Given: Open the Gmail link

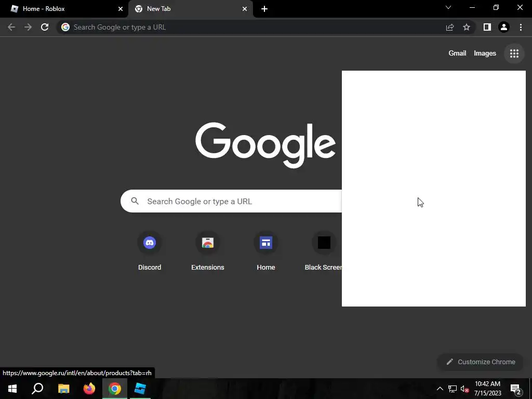Looking at the screenshot, I should pyautogui.click(x=457, y=54).
